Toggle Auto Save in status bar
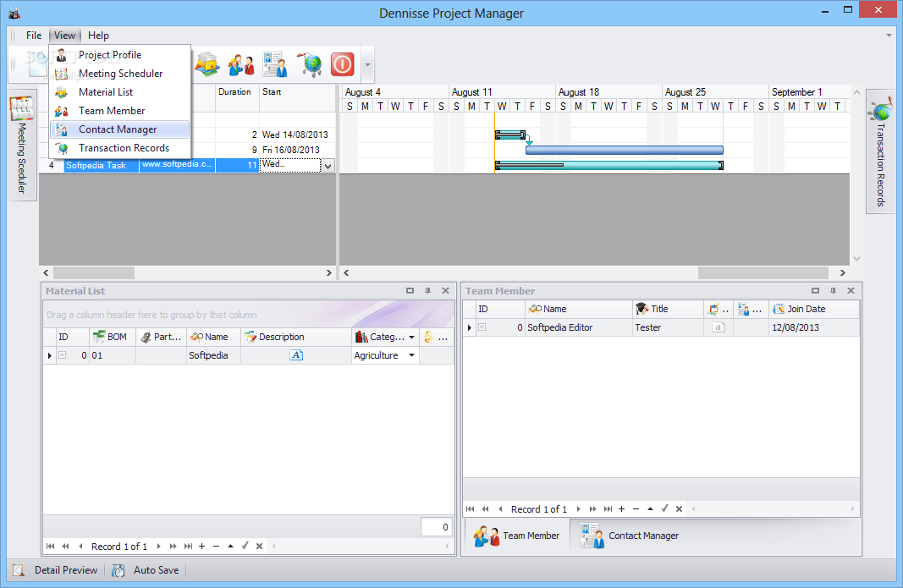 point(146,570)
